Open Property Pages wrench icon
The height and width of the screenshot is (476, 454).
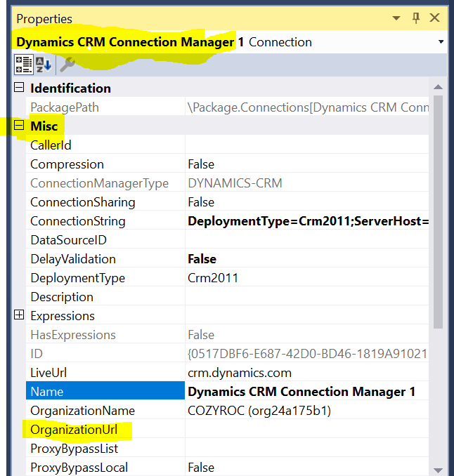click(67, 65)
